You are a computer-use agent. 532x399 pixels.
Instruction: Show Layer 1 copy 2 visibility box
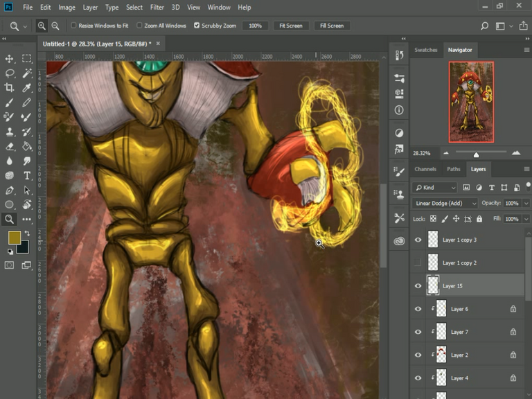[x=418, y=263]
